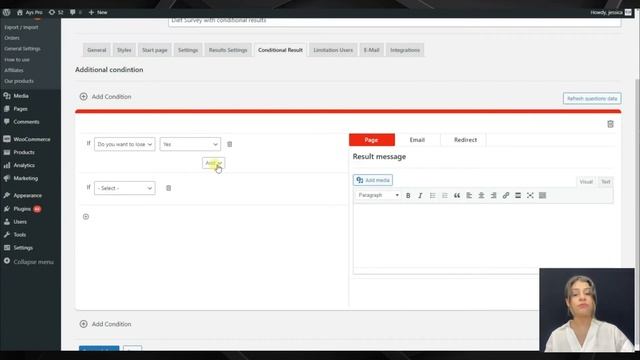Switch editor to Visual mode
The width and height of the screenshot is (640, 360).
pos(586,182)
